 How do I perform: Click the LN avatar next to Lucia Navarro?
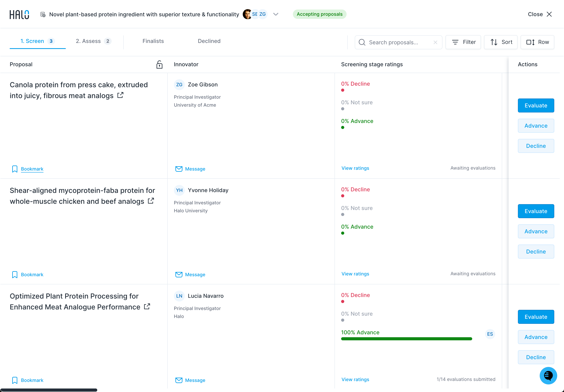[x=179, y=296]
